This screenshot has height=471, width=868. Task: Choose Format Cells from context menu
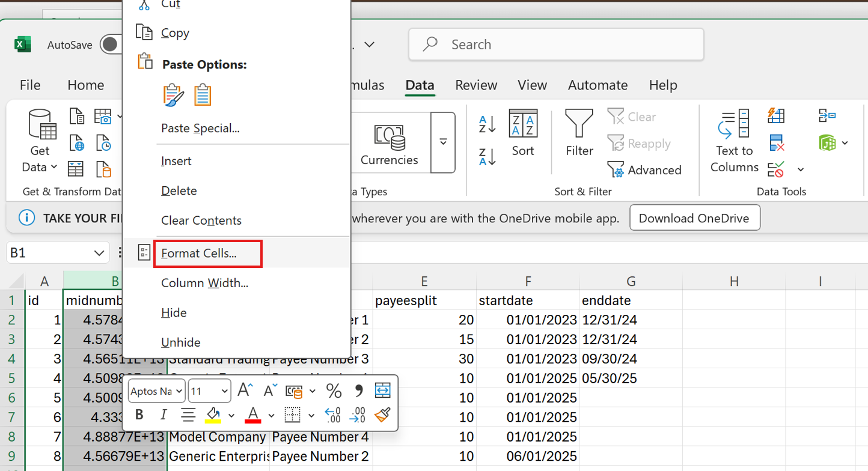click(x=199, y=253)
